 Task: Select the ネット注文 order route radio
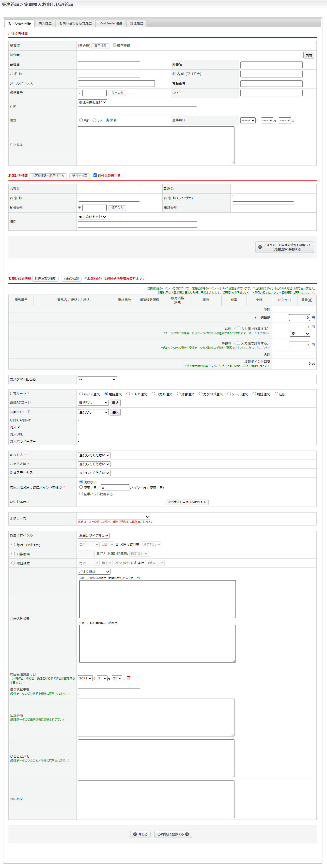(81, 394)
